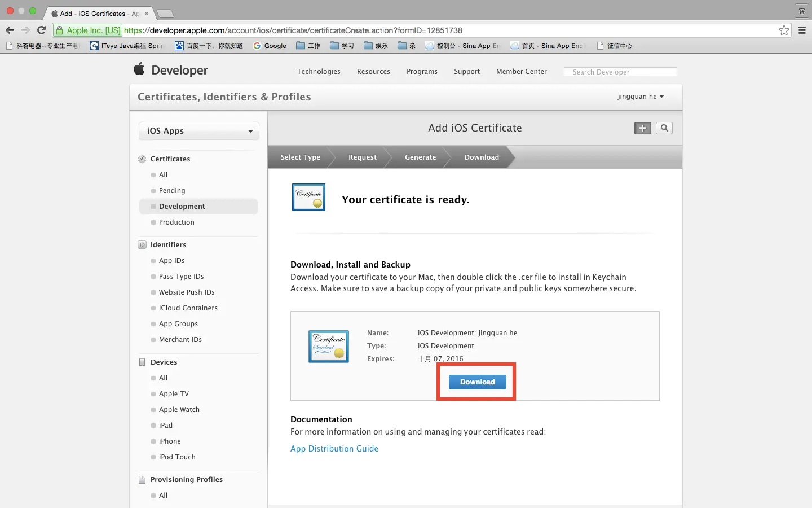The height and width of the screenshot is (508, 812).
Task: Open the ITeye Java bookmark
Action: pos(127,46)
